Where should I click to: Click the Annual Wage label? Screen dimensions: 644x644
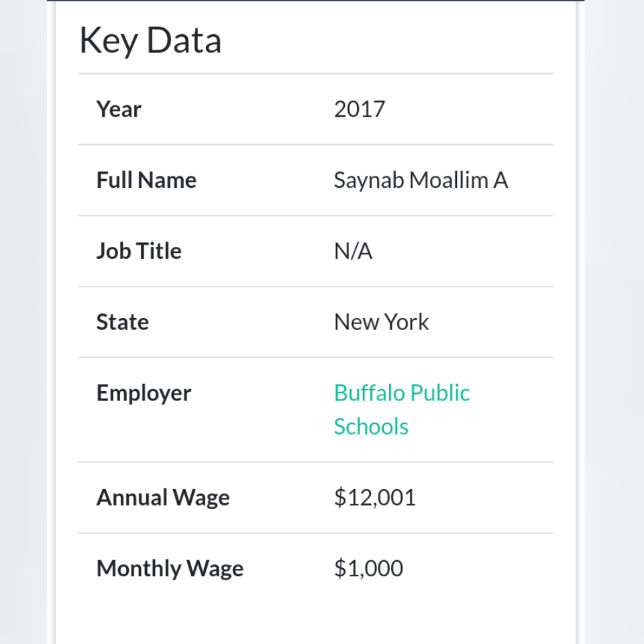[163, 498]
